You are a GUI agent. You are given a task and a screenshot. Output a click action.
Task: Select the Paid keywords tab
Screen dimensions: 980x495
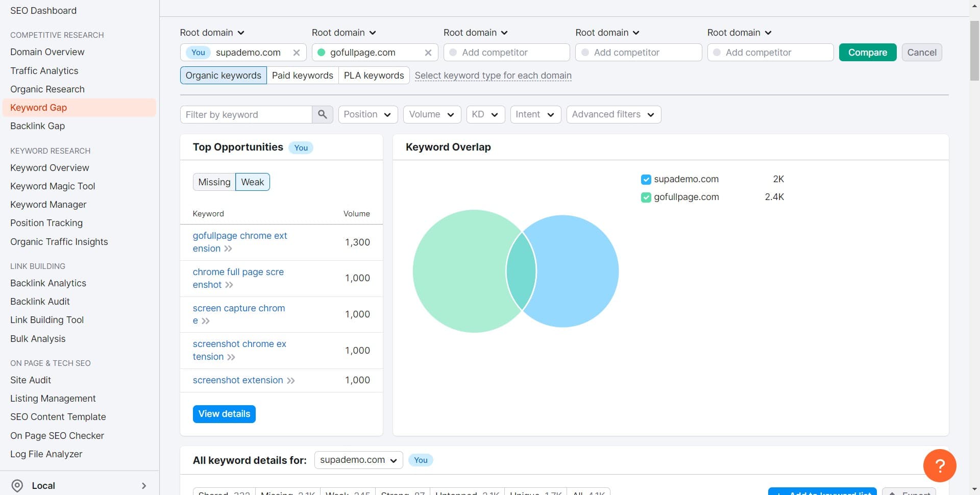(303, 76)
